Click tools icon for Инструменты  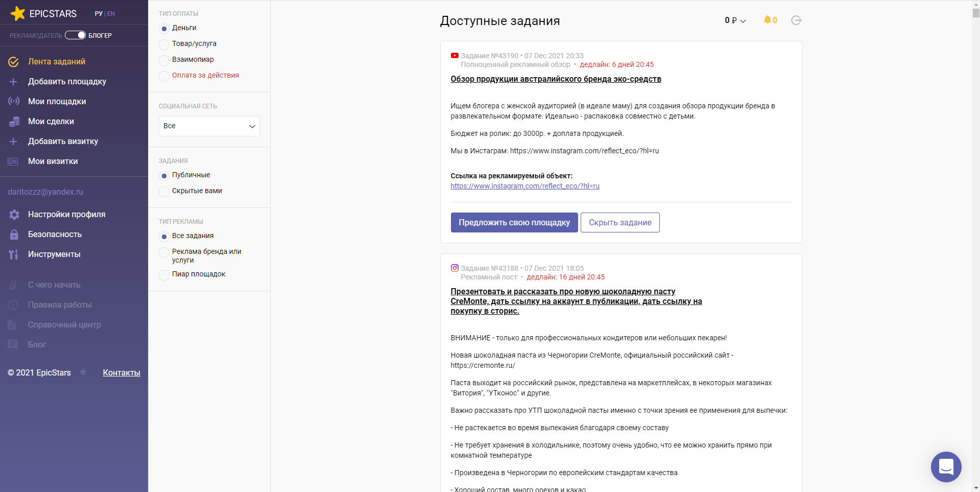[x=14, y=254]
